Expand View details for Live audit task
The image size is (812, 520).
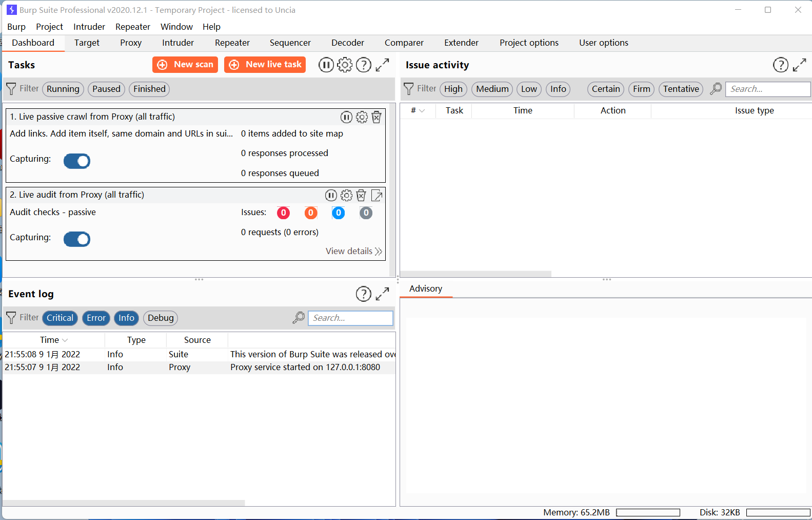pos(354,251)
